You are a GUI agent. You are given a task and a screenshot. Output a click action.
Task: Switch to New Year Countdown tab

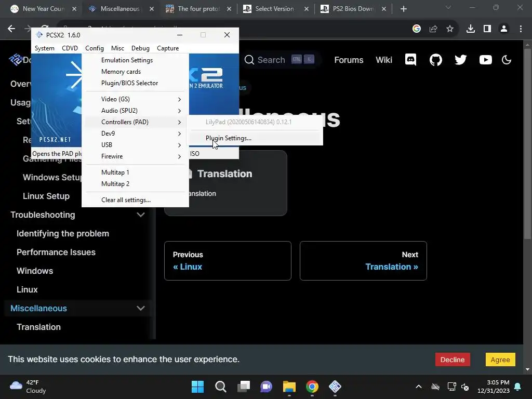pyautogui.click(x=43, y=9)
